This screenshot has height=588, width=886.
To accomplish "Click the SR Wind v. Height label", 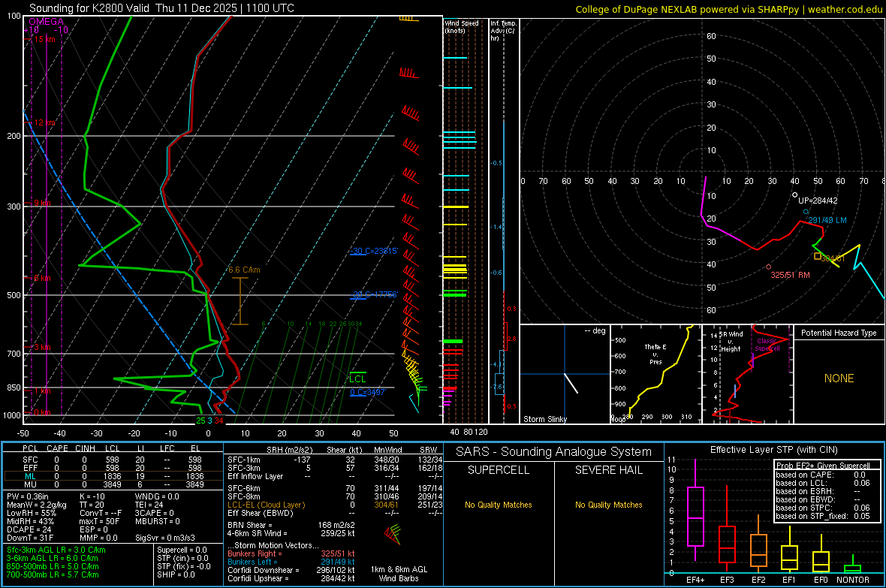I will tap(731, 342).
